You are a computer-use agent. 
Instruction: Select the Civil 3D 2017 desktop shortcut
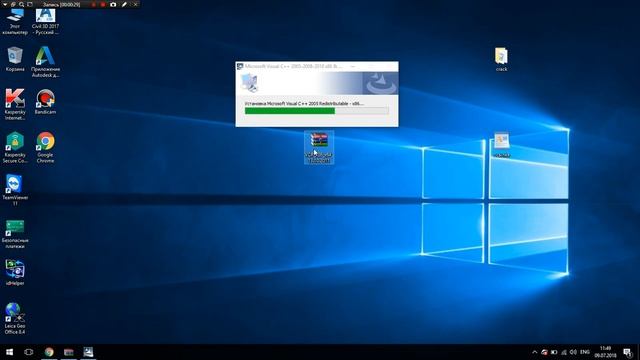[45, 21]
